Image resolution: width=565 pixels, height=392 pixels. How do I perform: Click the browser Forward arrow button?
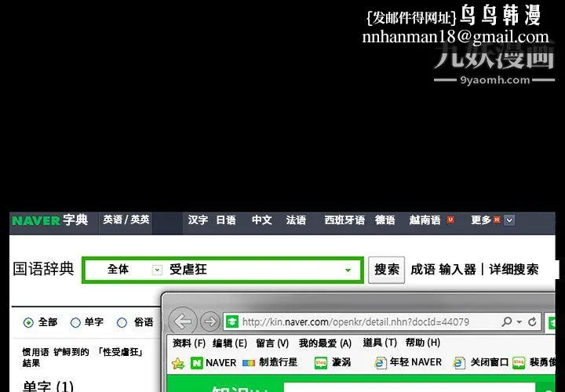point(210,321)
